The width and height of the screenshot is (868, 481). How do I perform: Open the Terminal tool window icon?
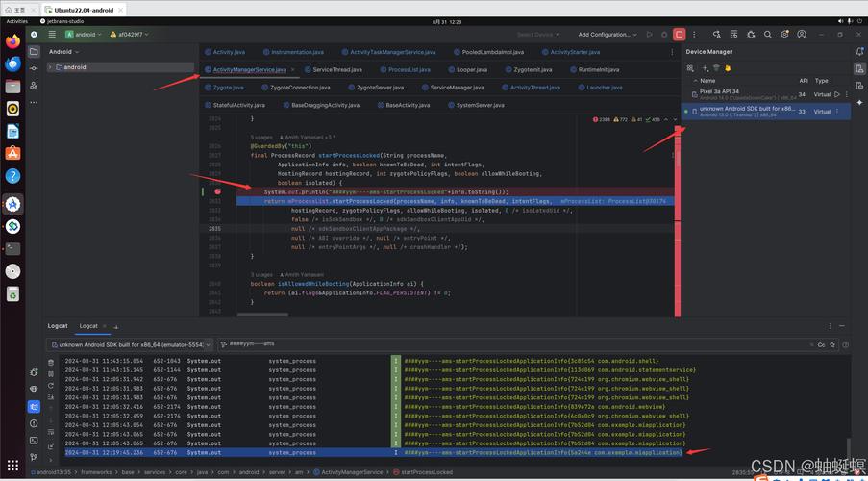coord(34,440)
